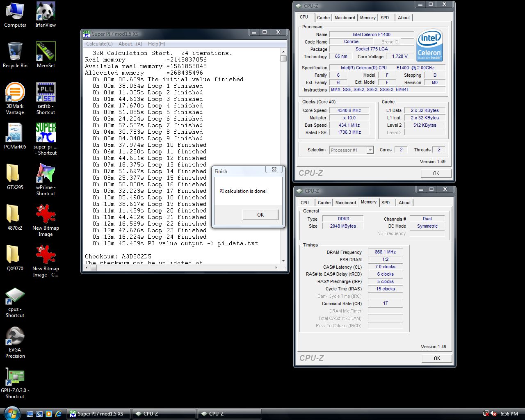Click the Bus Speed 434.1 MHz value
525x420 pixels.
(349, 125)
